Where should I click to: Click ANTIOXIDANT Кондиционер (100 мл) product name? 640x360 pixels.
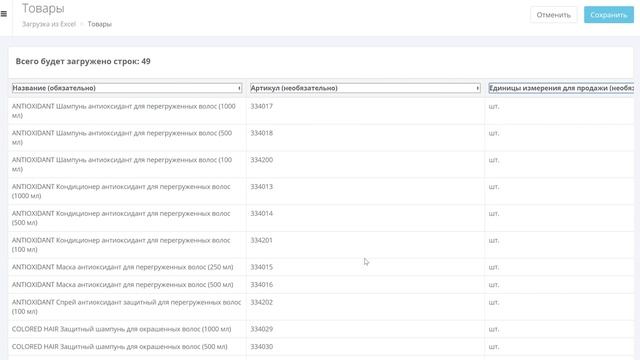pos(121,244)
